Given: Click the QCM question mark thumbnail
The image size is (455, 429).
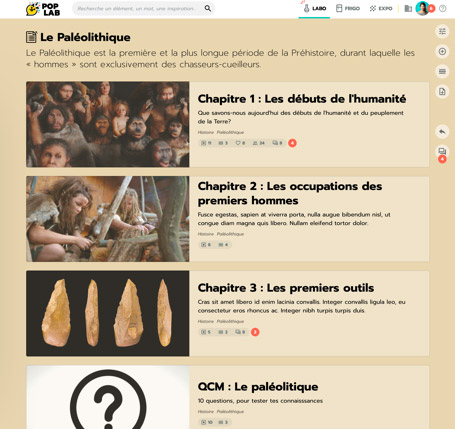Looking at the screenshot, I should point(108,397).
